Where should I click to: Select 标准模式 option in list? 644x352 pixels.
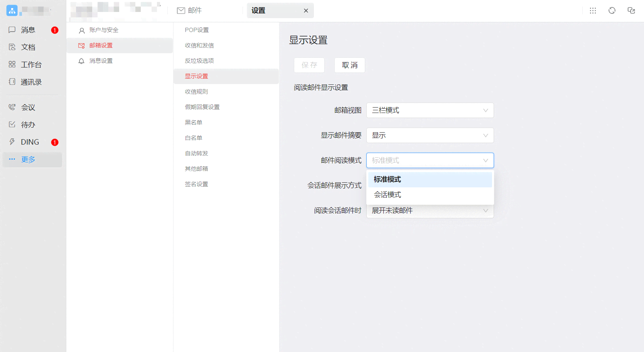click(430, 179)
